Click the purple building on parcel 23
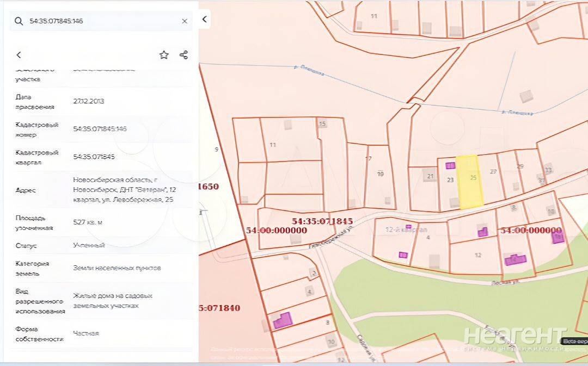 point(450,165)
